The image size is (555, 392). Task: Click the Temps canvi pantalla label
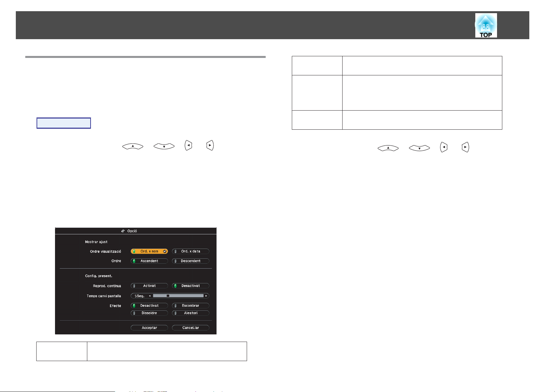tap(104, 296)
